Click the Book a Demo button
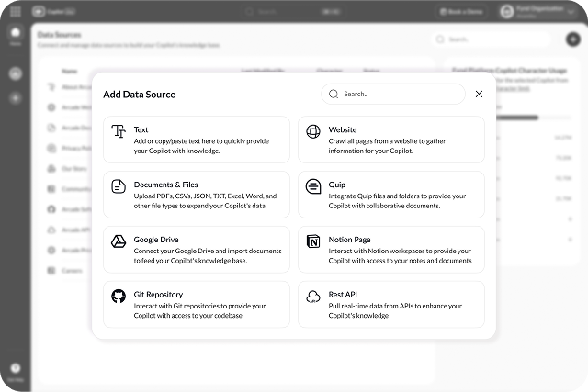Screen dimensions: 588x392 tap(461, 12)
